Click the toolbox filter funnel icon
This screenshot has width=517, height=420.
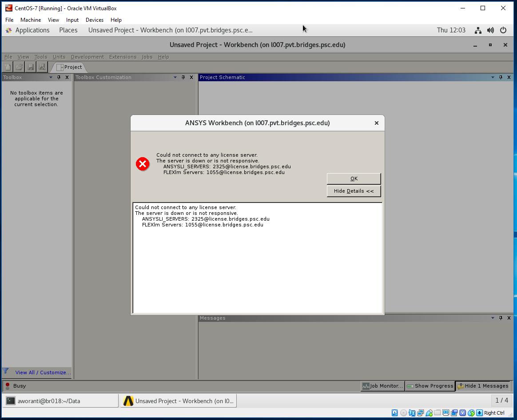pyautogui.click(x=6, y=371)
